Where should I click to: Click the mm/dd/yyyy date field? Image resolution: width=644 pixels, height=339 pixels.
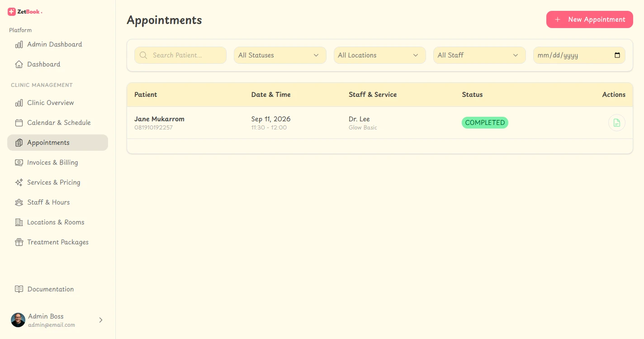(579, 55)
